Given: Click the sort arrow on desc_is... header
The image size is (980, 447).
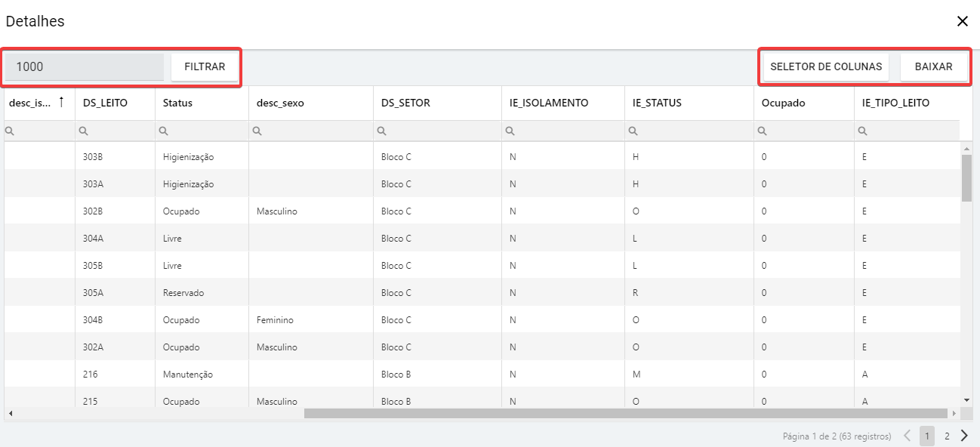Looking at the screenshot, I should 61,102.
